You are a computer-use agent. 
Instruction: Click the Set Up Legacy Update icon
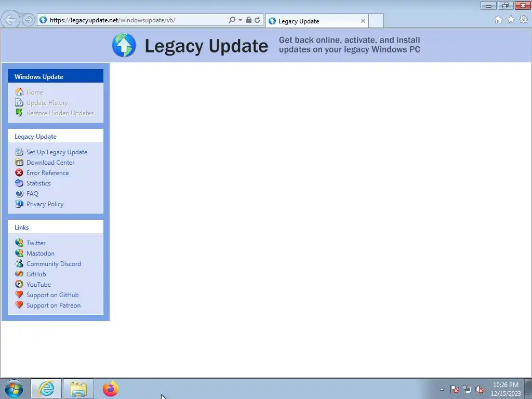click(x=19, y=152)
